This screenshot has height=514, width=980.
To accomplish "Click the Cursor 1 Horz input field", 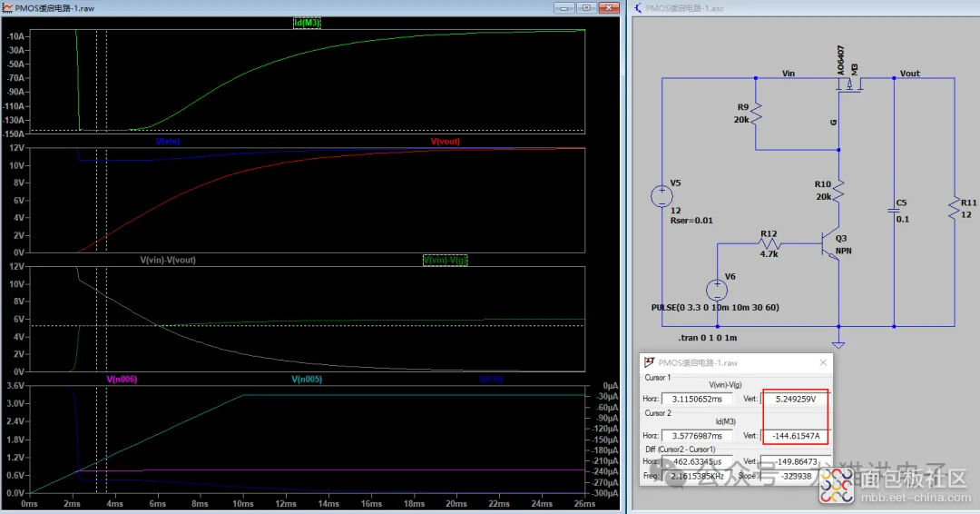I will [x=696, y=399].
